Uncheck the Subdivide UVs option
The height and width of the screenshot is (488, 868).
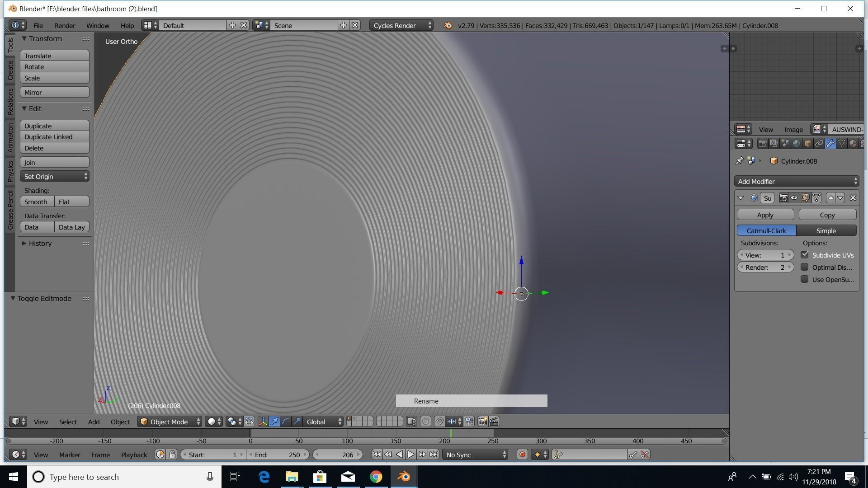[x=805, y=255]
